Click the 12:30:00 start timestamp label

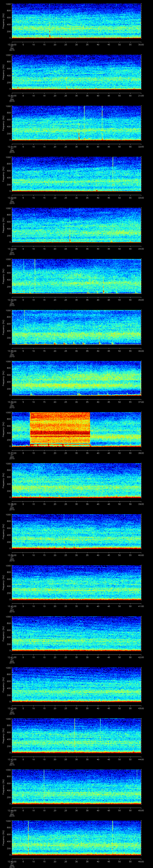tap(12, 96)
